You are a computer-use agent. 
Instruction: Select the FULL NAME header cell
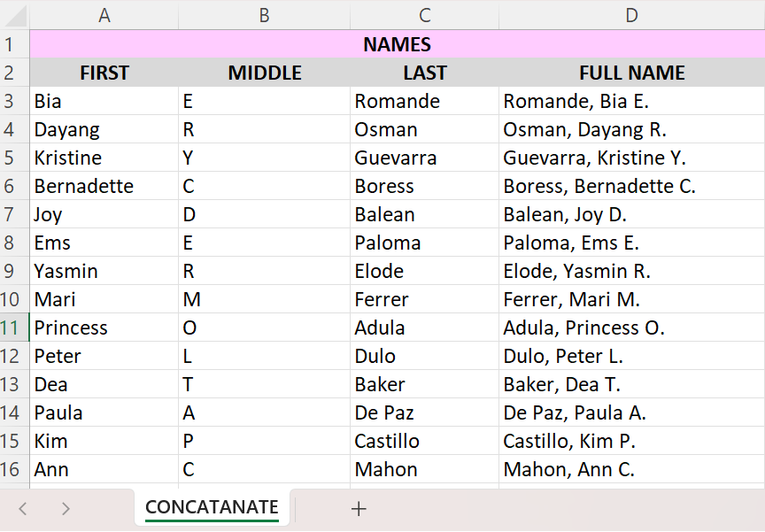pos(631,73)
